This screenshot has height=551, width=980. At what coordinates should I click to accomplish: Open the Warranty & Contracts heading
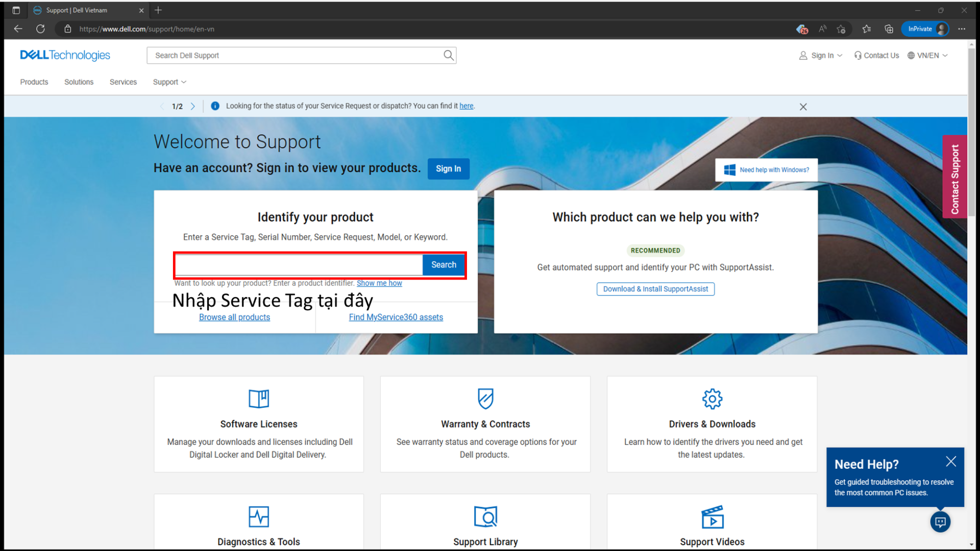(485, 424)
